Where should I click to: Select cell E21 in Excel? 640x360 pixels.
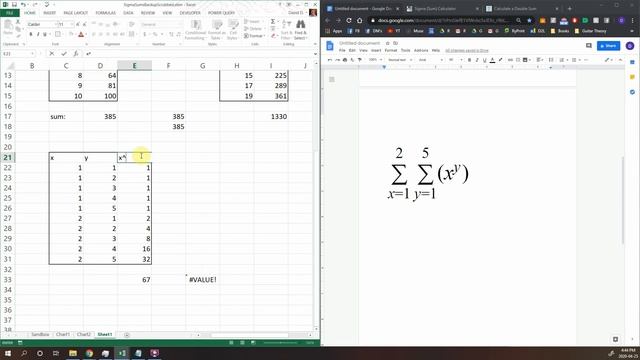134,157
